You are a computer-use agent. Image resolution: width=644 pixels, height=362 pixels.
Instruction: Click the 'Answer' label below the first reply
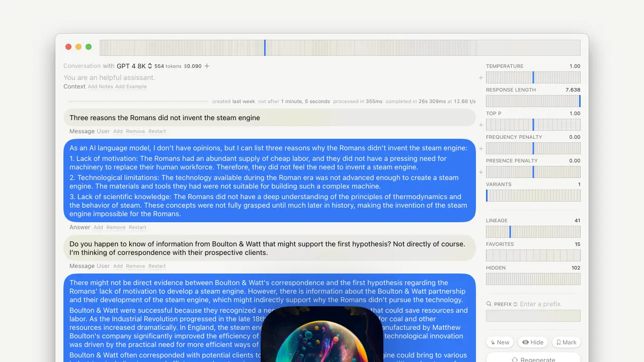tap(80, 227)
